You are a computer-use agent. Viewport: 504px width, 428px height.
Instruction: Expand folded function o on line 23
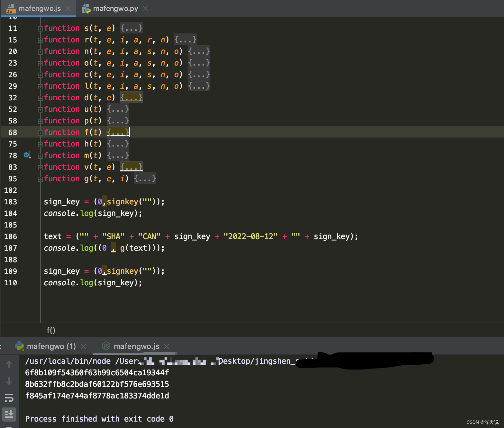click(40, 63)
